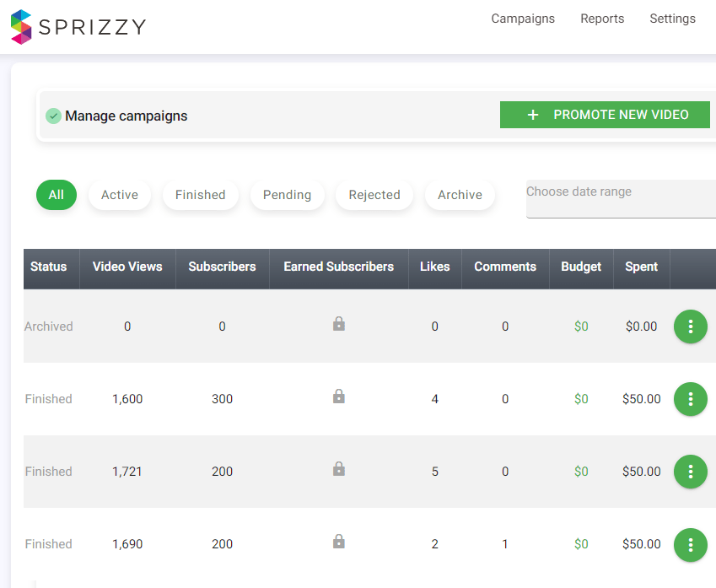Select the All filter pill

(x=57, y=195)
